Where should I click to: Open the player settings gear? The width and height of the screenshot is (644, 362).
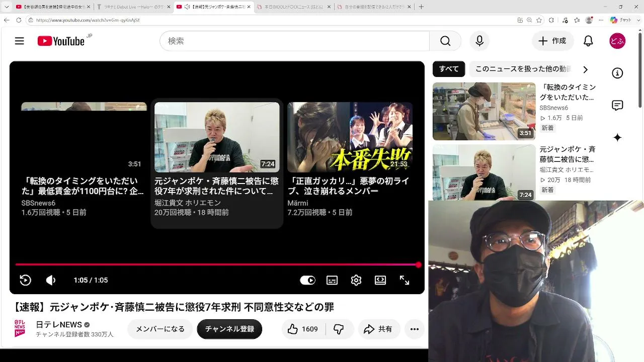tap(356, 280)
